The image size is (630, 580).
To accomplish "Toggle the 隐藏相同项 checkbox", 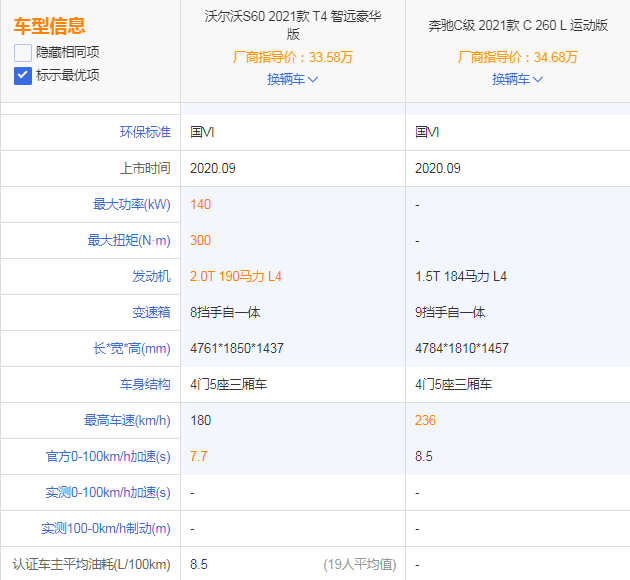I will click(23, 52).
